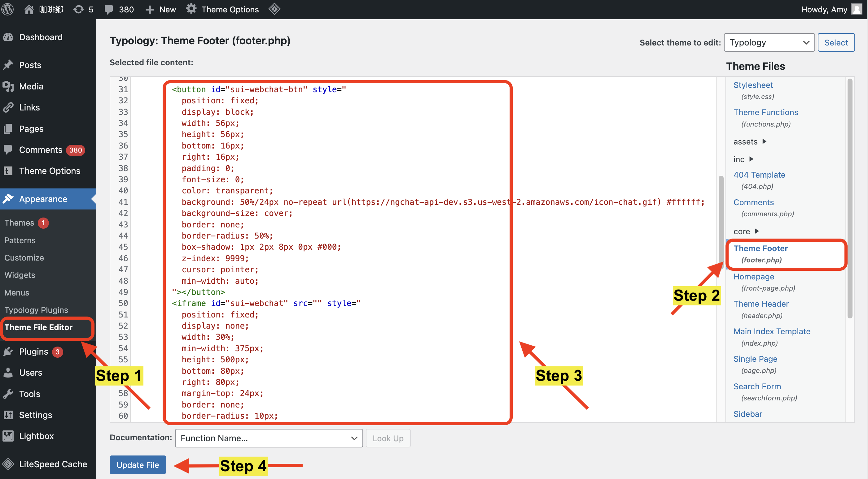
Task: Click the Theme File Editor icon
Action: 38,327
